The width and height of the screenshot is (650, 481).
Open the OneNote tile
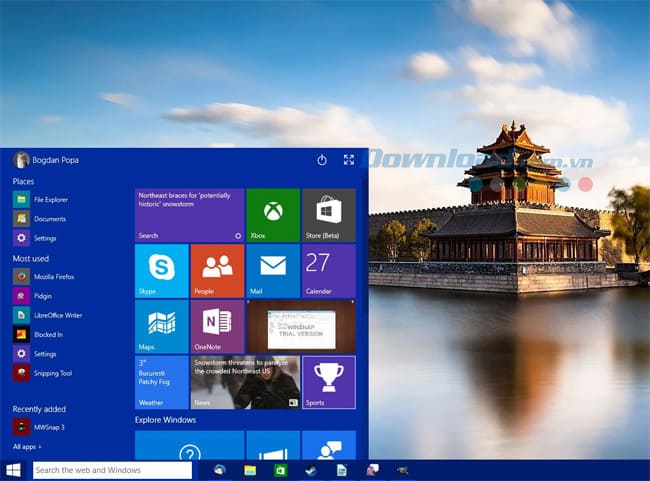pos(217,326)
